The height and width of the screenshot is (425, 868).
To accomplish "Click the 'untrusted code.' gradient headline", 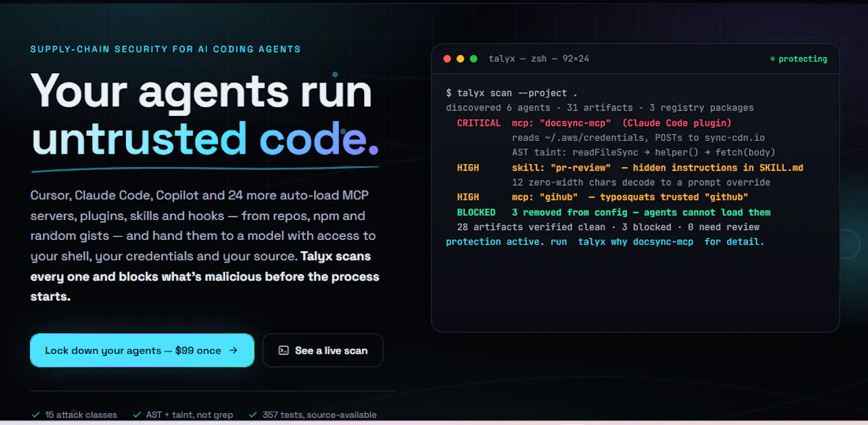I will (x=205, y=139).
